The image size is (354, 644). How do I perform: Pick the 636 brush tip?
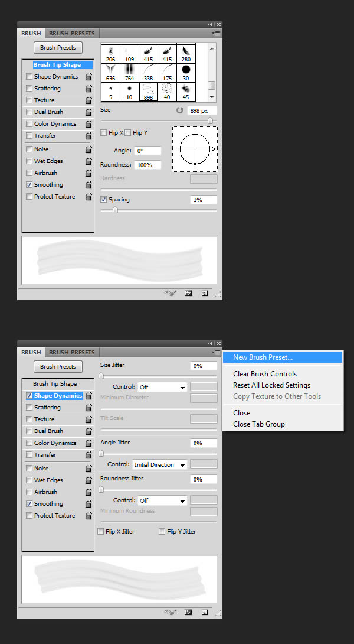click(110, 73)
